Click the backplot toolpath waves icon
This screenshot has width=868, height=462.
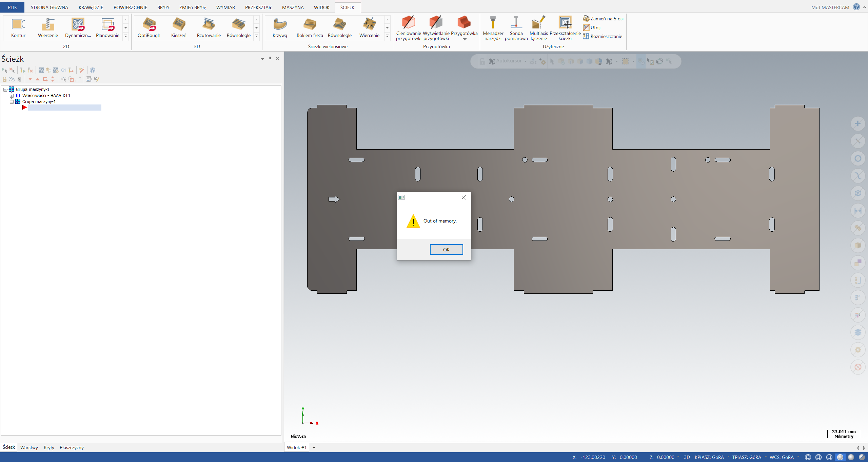tap(41, 70)
